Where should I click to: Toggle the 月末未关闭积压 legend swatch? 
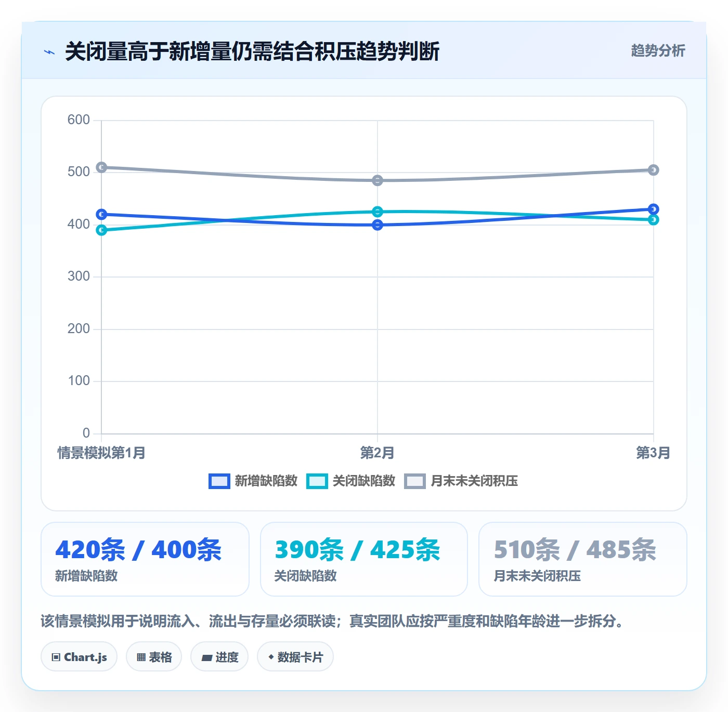pyautogui.click(x=415, y=481)
